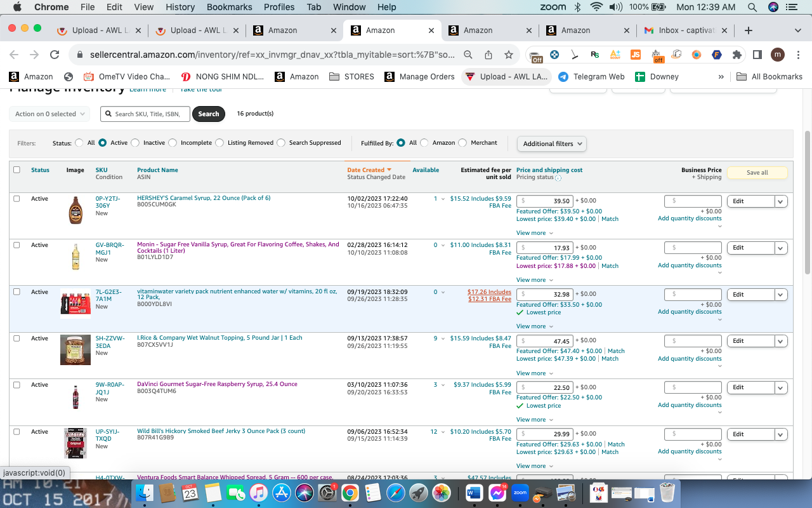Expand available quantity for Wild Bill's Beef Jerky
Image resolution: width=812 pixels, height=508 pixels.
tap(442, 432)
